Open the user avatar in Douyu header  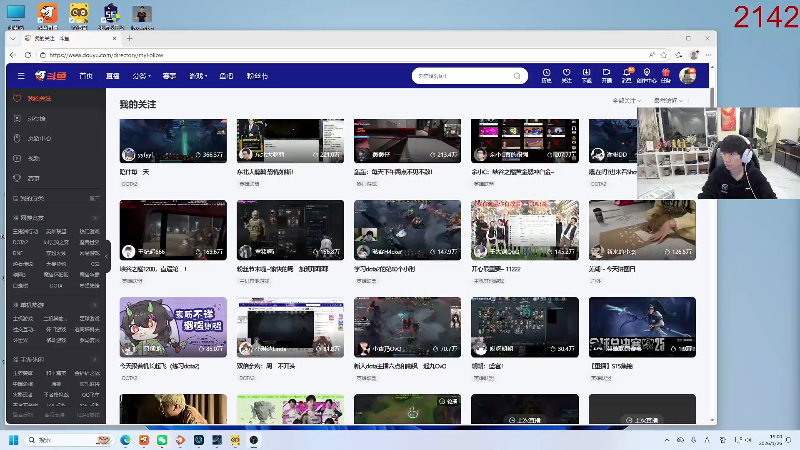(x=687, y=76)
